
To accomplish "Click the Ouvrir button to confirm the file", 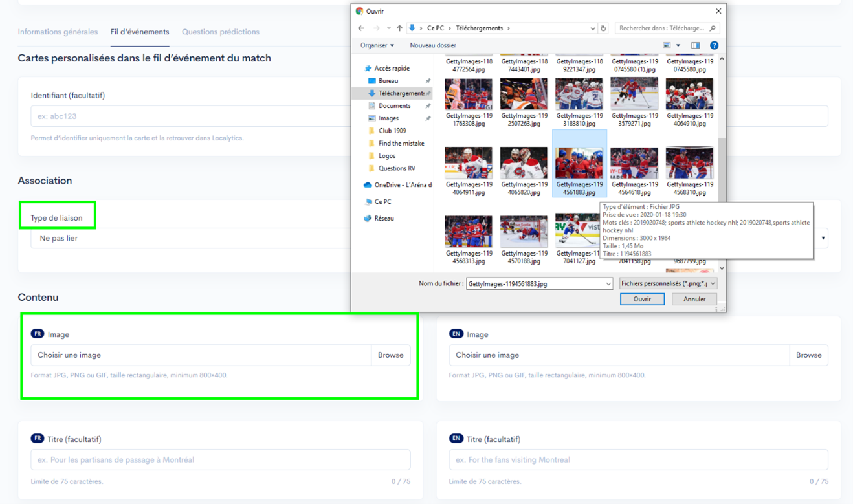I will [642, 299].
